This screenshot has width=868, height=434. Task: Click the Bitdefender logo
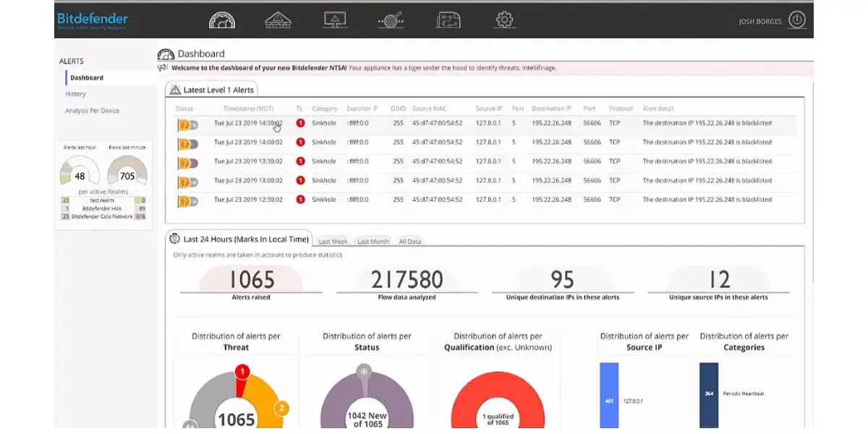coord(92,20)
